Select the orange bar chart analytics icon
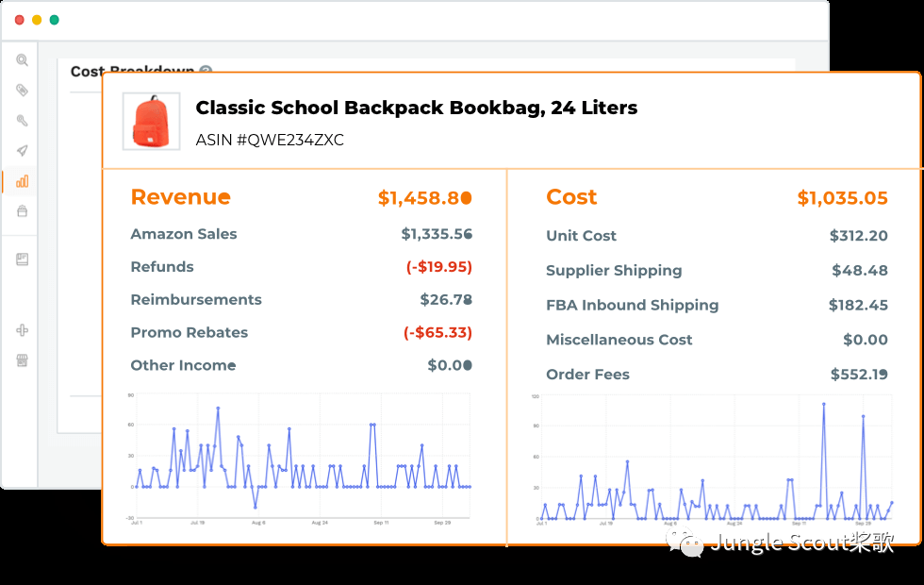The height and width of the screenshot is (585, 924). coord(22,181)
